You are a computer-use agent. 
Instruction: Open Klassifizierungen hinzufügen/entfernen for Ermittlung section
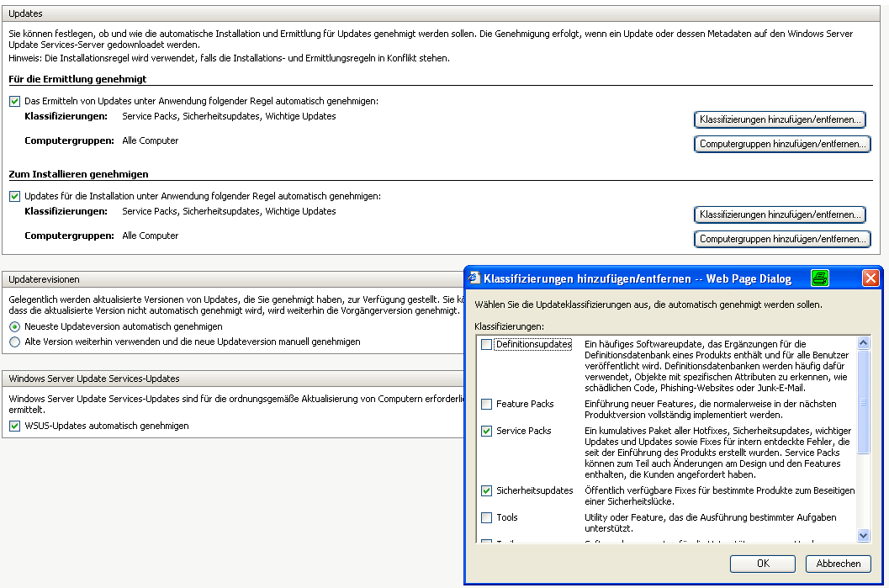[780, 119]
